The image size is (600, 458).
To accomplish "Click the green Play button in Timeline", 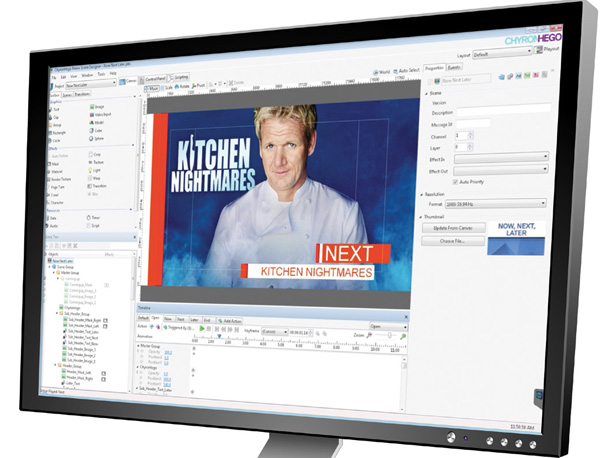I will pyautogui.click(x=202, y=328).
